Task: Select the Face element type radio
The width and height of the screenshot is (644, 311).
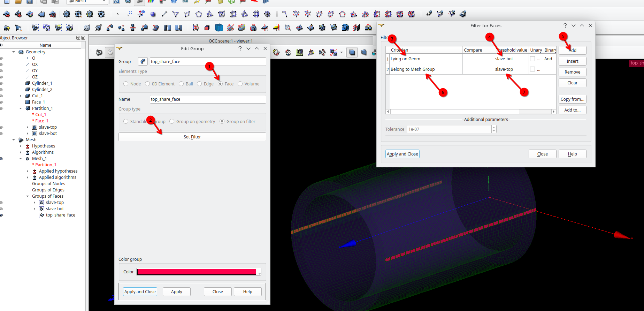Action: (x=220, y=84)
